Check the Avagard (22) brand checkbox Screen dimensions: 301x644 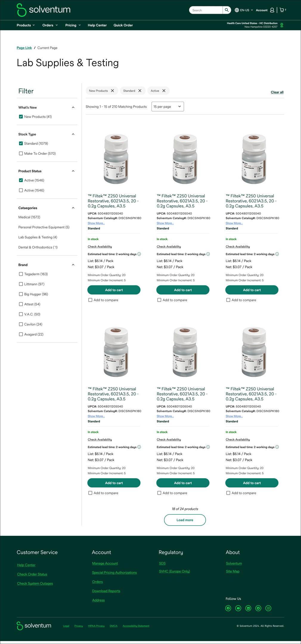(21, 334)
